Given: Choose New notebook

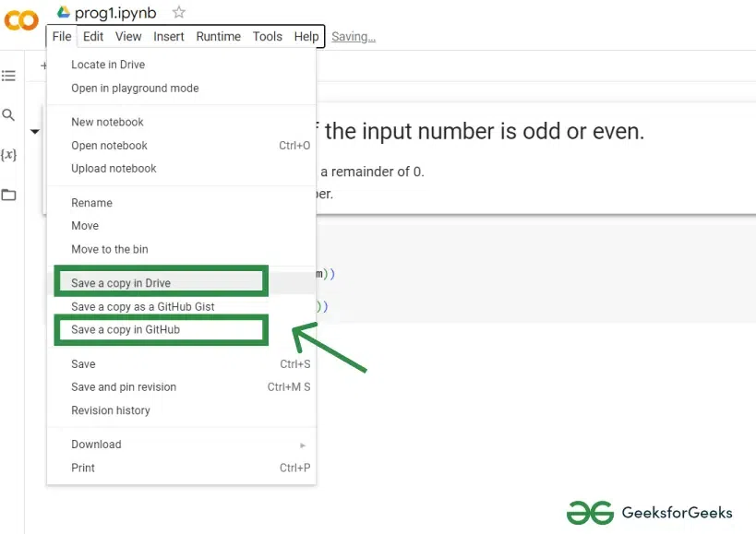Looking at the screenshot, I should (x=181, y=122).
